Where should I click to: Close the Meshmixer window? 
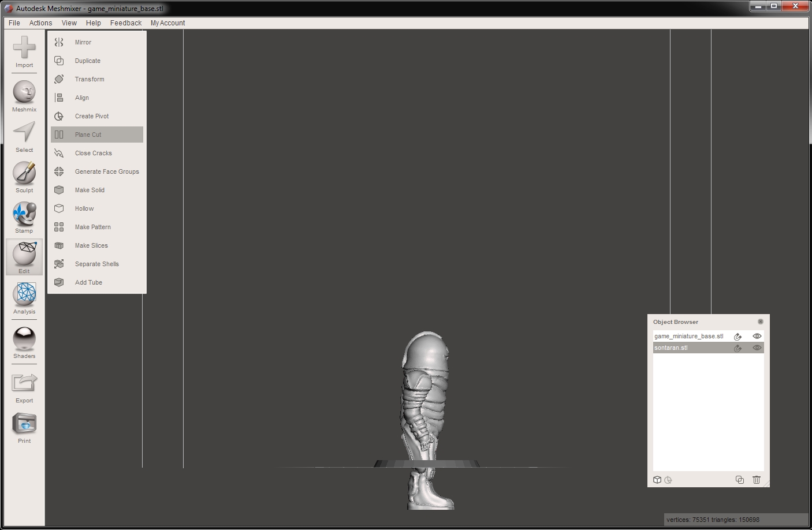pyautogui.click(x=796, y=6)
